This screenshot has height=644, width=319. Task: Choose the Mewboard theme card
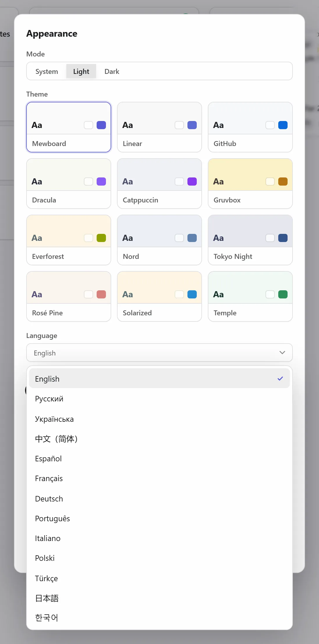point(69,127)
